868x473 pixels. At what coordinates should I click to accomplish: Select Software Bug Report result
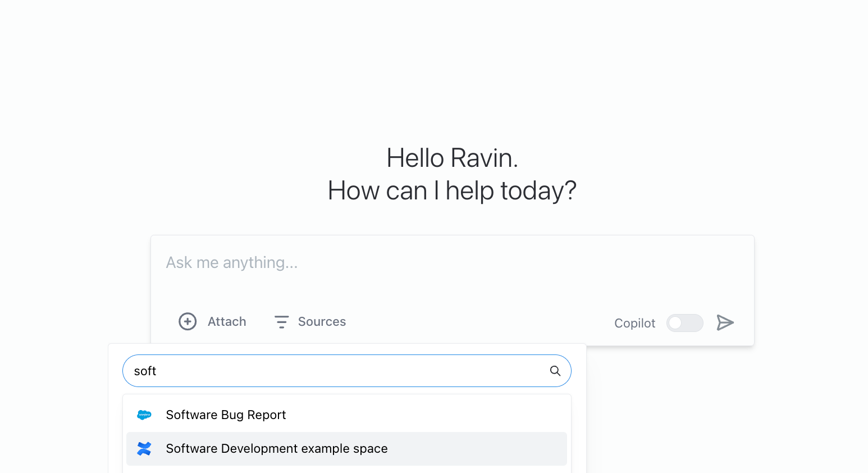[226, 415]
